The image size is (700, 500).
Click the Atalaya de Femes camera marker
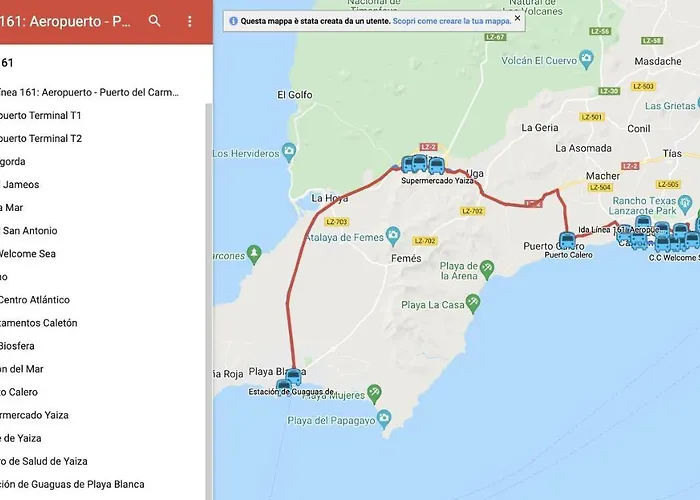click(393, 236)
